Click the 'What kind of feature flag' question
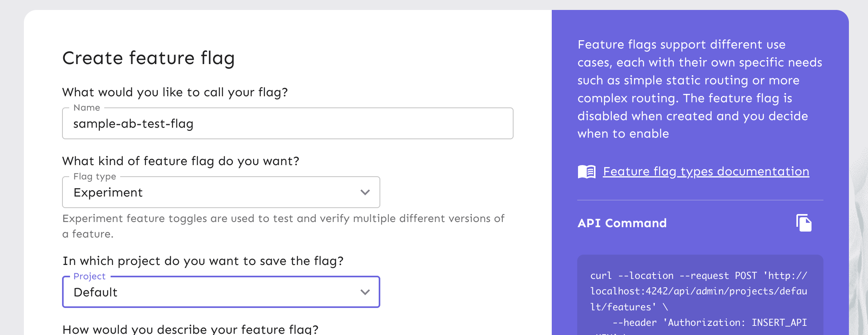868x335 pixels. coord(181,161)
